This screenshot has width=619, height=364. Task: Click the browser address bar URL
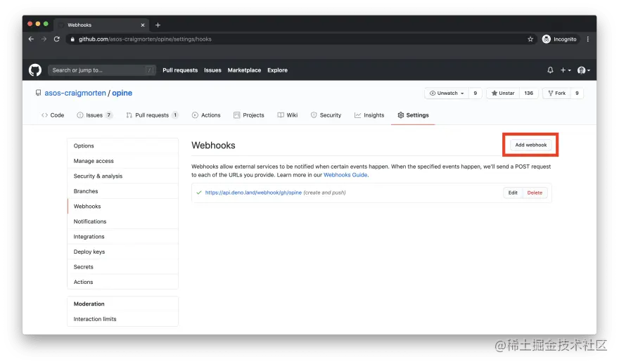click(145, 39)
